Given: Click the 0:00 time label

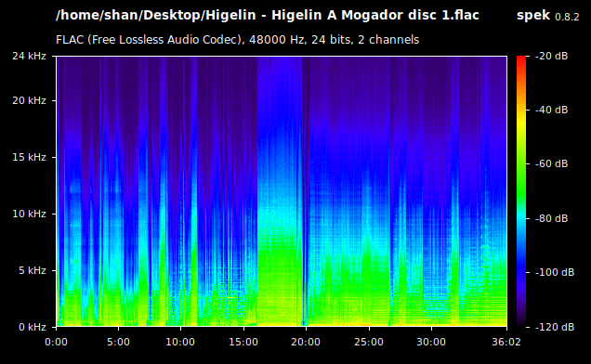Looking at the screenshot, I should tap(56, 342).
